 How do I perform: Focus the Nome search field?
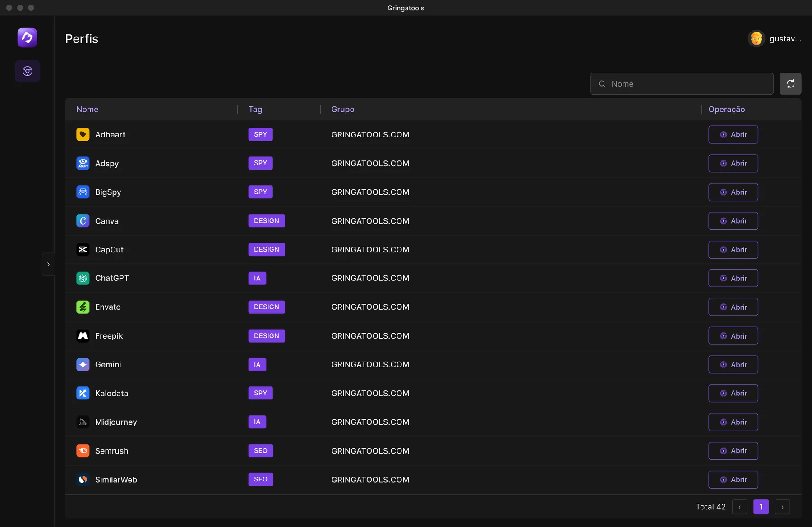coord(682,84)
